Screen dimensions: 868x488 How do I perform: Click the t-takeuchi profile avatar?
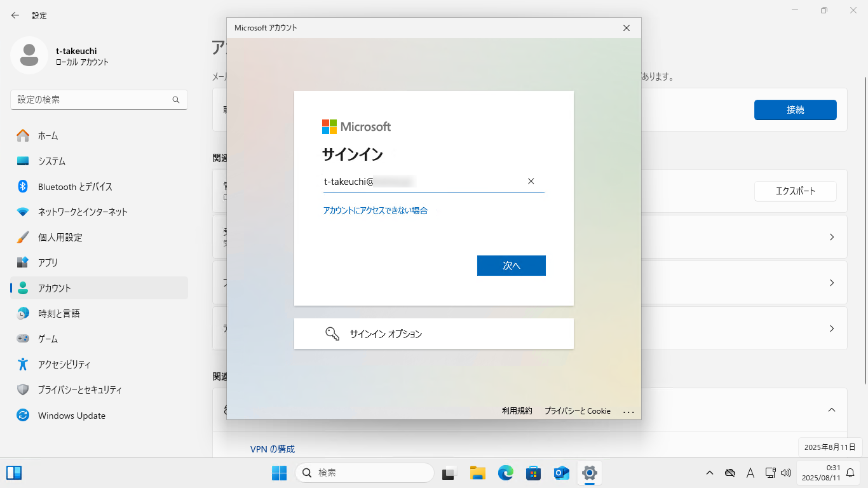click(x=29, y=55)
